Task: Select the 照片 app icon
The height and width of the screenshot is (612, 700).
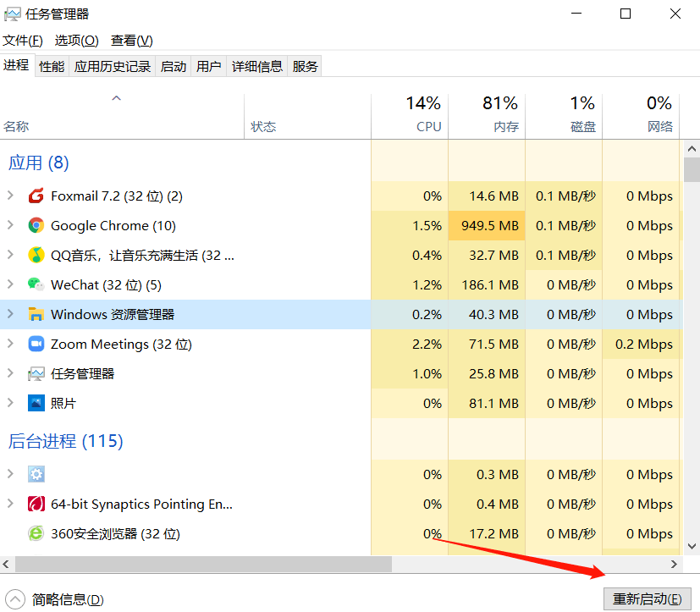Action: pyautogui.click(x=36, y=403)
